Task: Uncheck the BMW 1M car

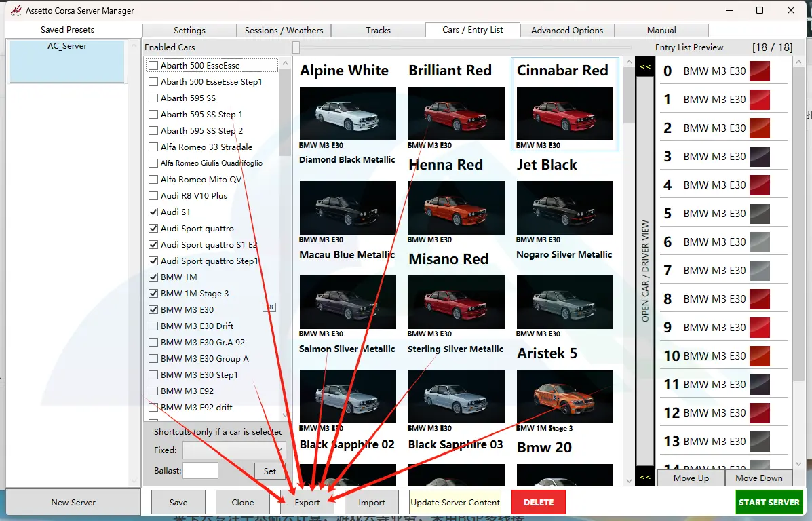Action: 153,277
